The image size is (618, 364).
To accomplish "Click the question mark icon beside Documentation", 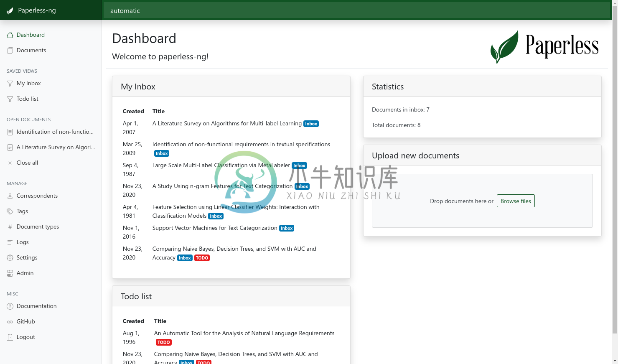I will [10, 306].
